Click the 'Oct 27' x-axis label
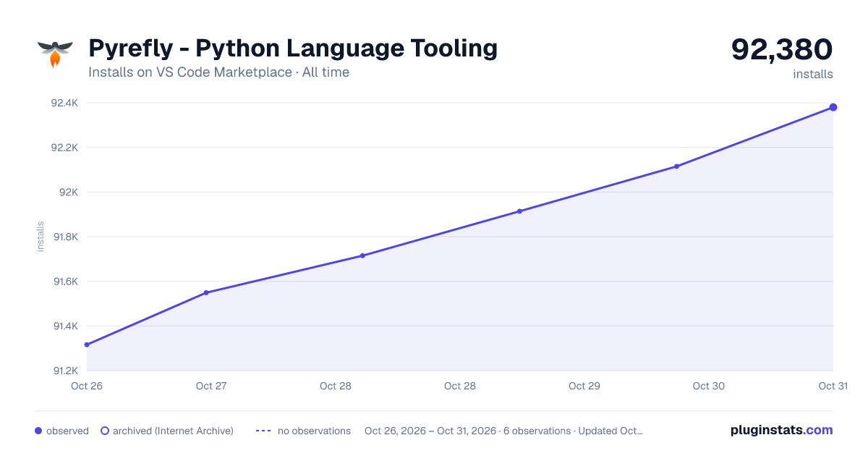Viewport: 868px width, 456px height. (211, 386)
